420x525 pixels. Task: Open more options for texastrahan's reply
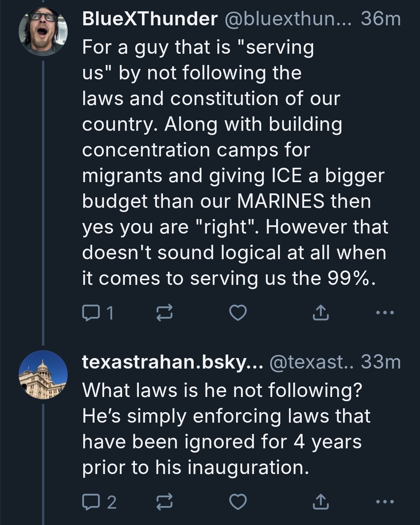pos(385,502)
